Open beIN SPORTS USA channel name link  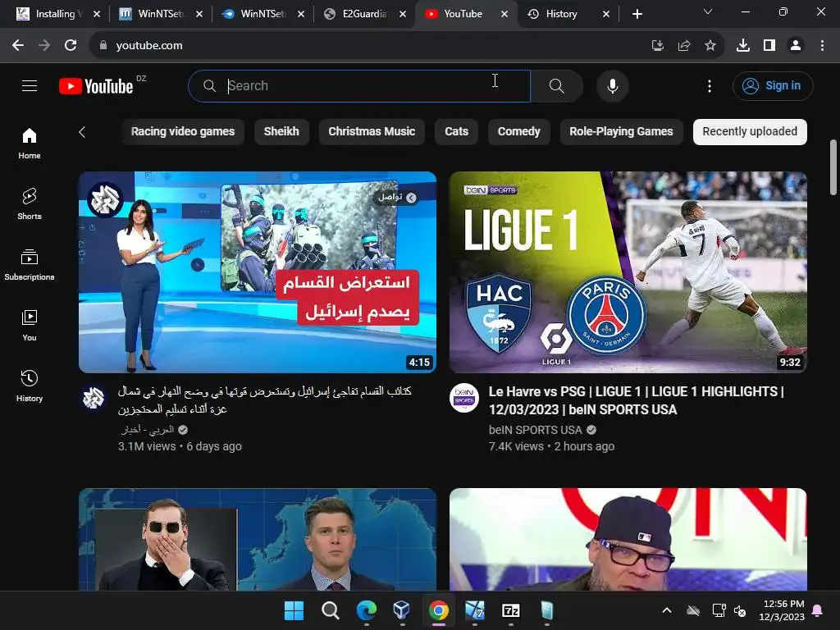[535, 430]
